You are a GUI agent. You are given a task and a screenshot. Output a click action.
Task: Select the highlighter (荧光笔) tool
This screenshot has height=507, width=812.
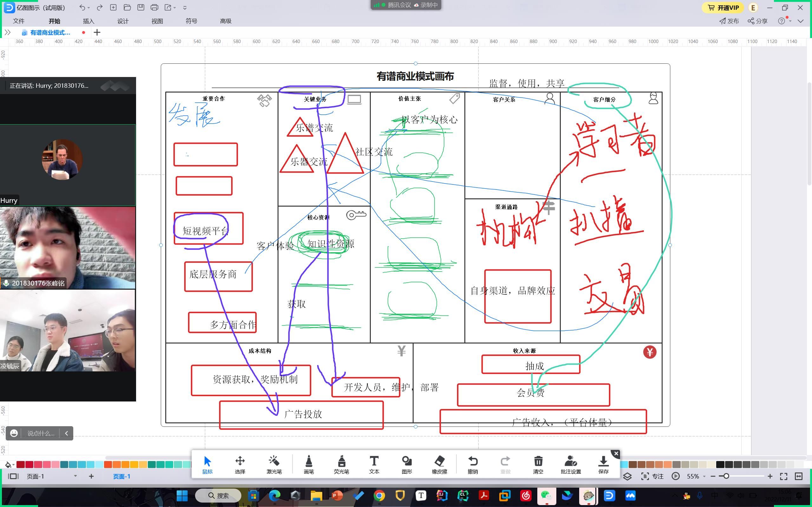pos(341,465)
